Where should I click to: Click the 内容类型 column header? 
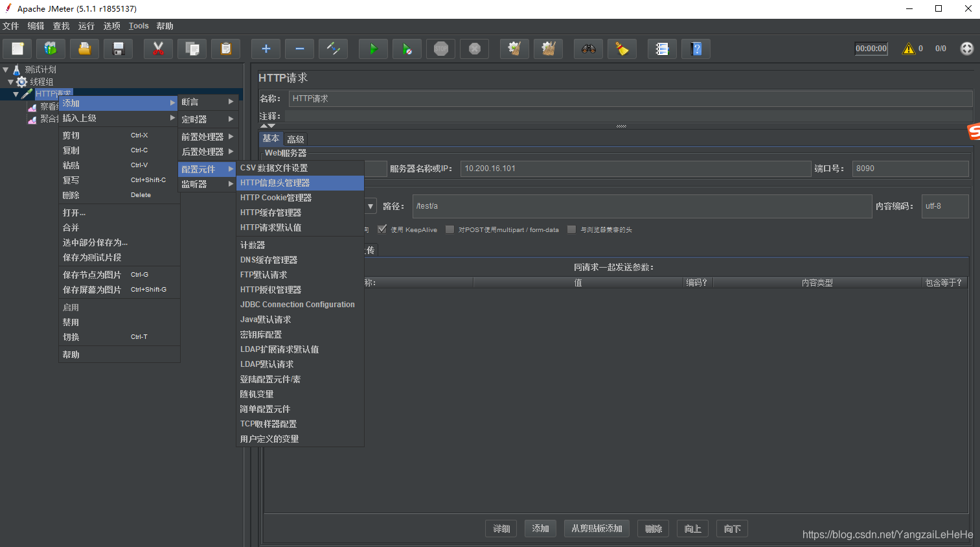(817, 283)
